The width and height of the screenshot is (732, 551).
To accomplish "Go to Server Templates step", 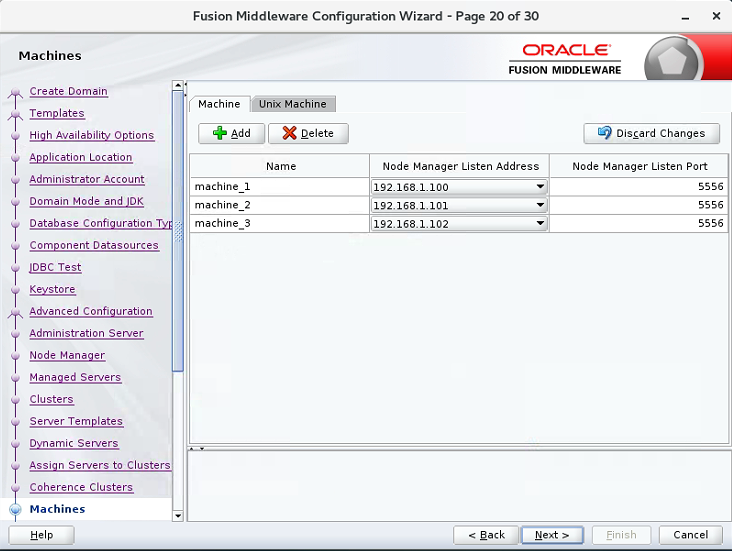I will 76,421.
